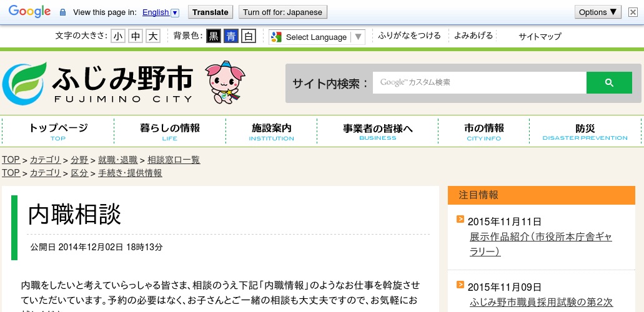This screenshot has width=644, height=312.
Task: Set text size to medium (中)
Action: click(x=136, y=36)
